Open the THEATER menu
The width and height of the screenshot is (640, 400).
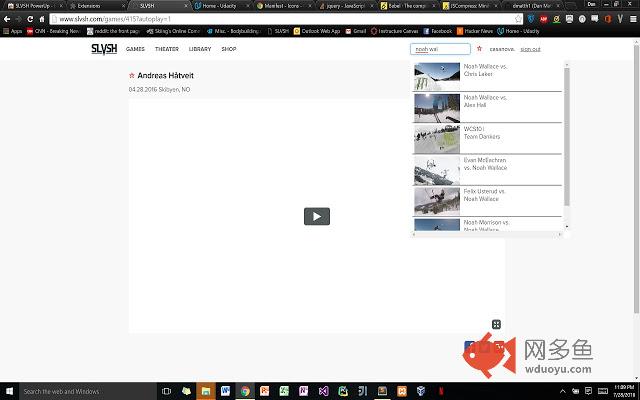coord(167,49)
